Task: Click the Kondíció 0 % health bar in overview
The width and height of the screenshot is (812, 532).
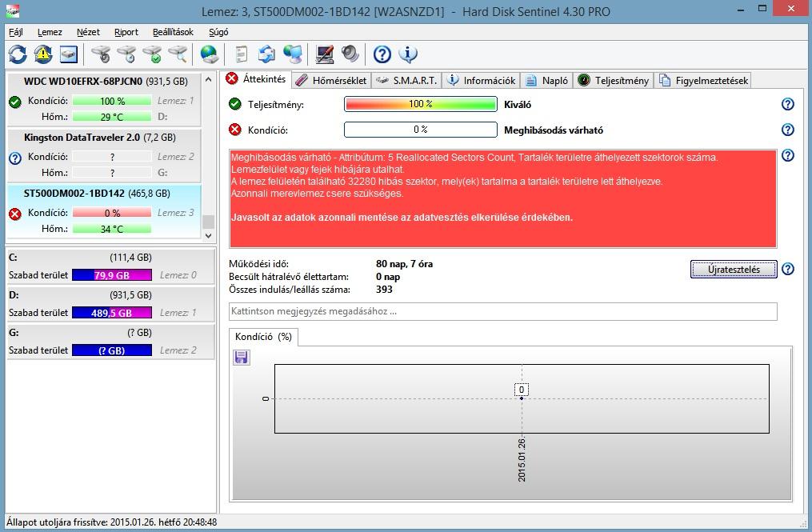Action: click(x=421, y=130)
